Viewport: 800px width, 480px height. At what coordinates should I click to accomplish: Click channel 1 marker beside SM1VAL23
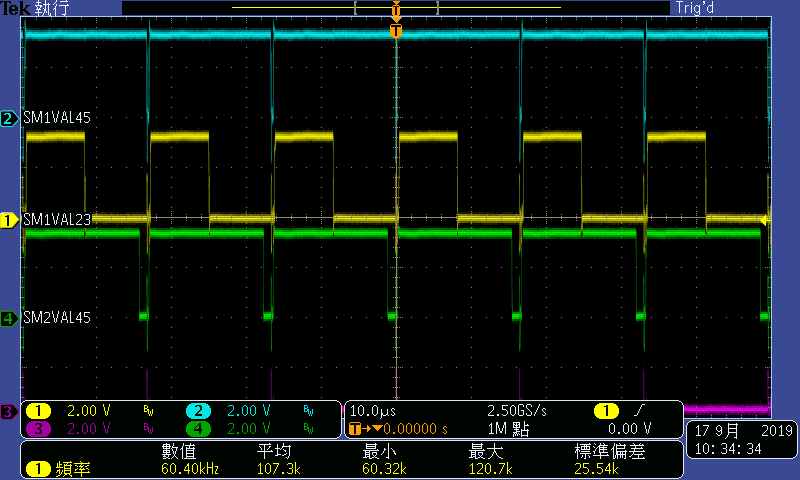[x=8, y=220]
